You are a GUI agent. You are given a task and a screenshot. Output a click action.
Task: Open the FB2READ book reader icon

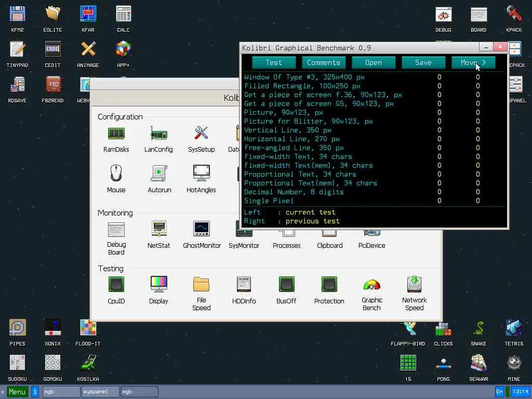pos(52,85)
